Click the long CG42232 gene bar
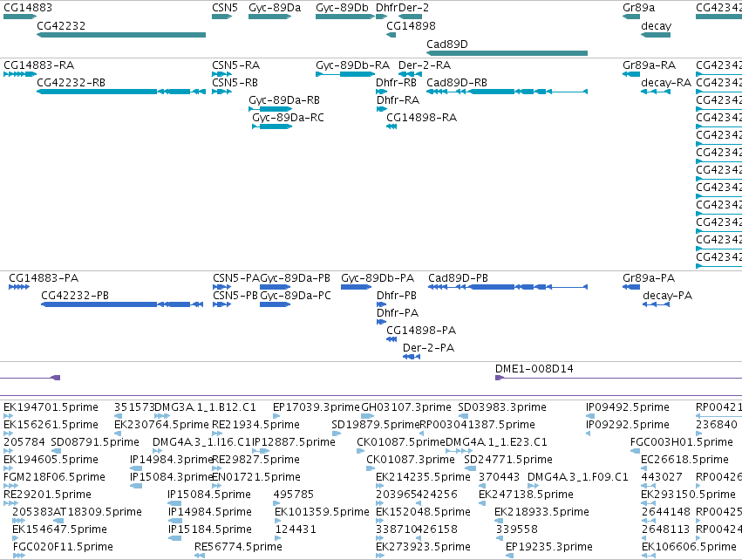 coord(121,35)
